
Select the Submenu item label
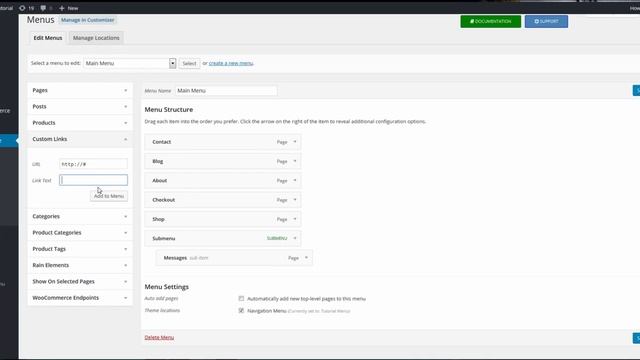[164, 238]
